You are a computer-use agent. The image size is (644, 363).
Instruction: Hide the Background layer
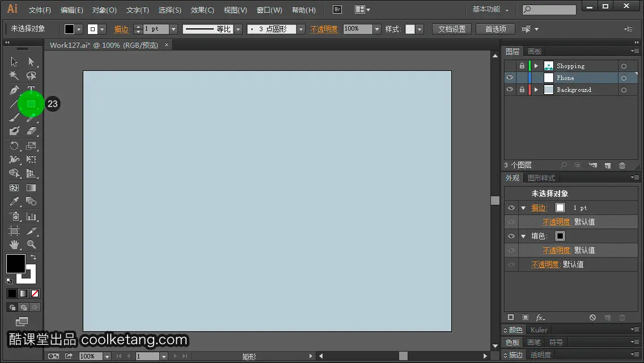(x=510, y=89)
